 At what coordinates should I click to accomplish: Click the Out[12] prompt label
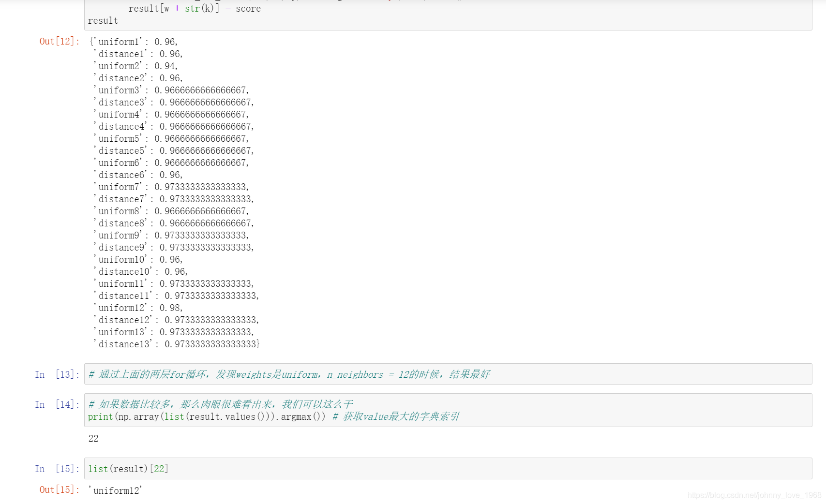point(59,41)
